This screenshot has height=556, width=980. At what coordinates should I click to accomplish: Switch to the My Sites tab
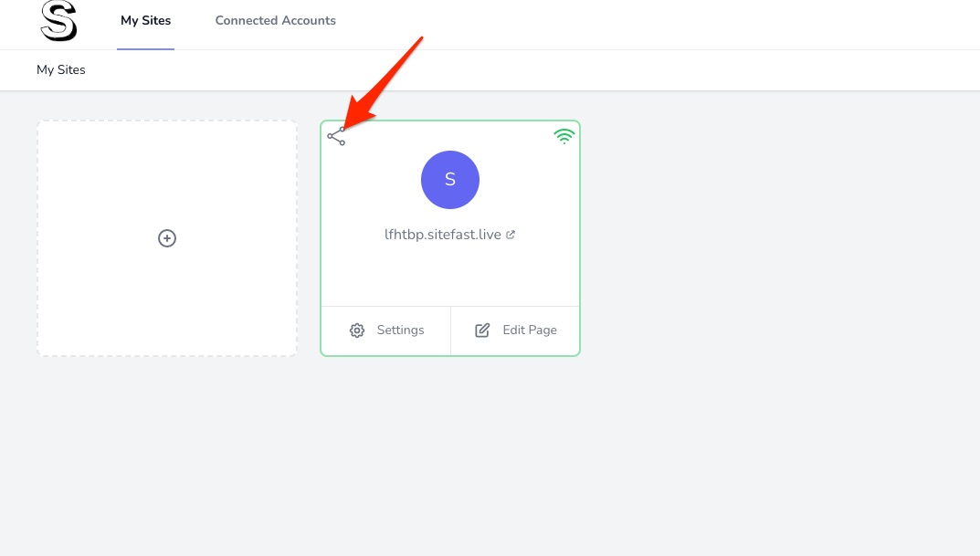click(145, 21)
